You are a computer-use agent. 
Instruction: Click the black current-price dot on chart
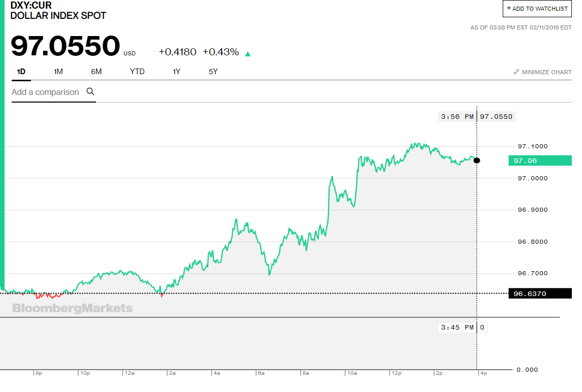477,160
